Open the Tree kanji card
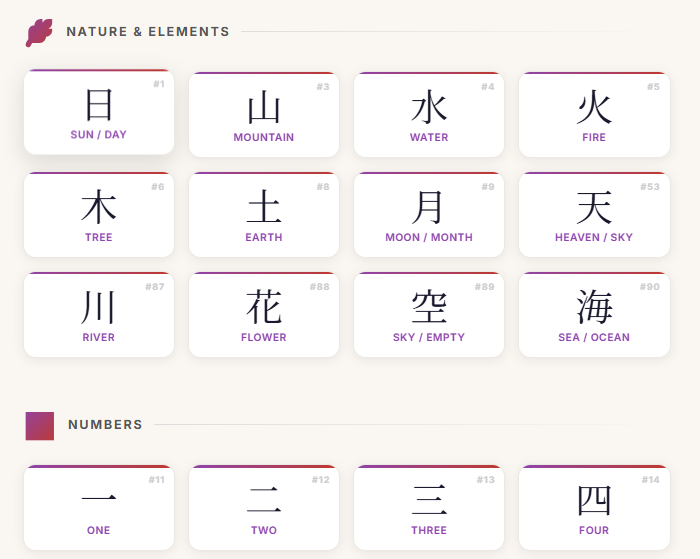Screen dimensions: 700x559 point(99,214)
